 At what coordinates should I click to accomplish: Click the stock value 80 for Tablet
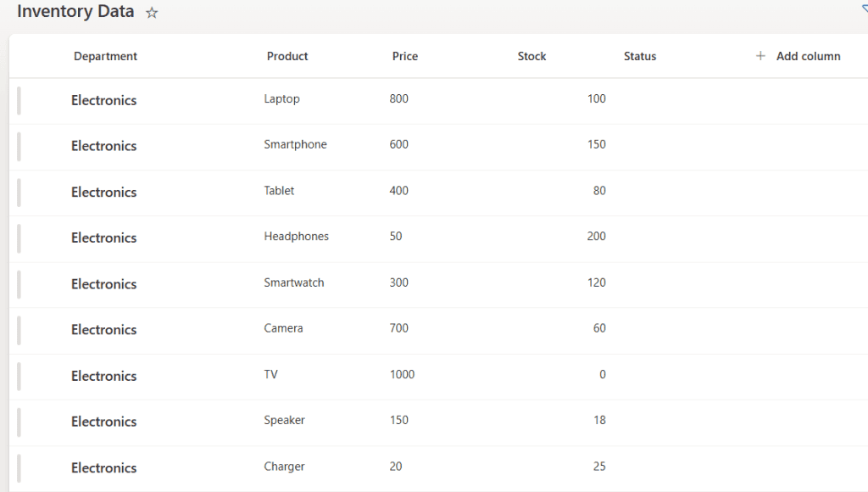[x=599, y=191]
